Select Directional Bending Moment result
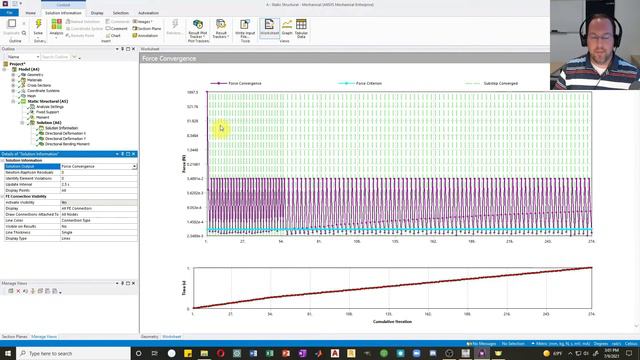This screenshot has height=360, width=640. [x=67, y=144]
